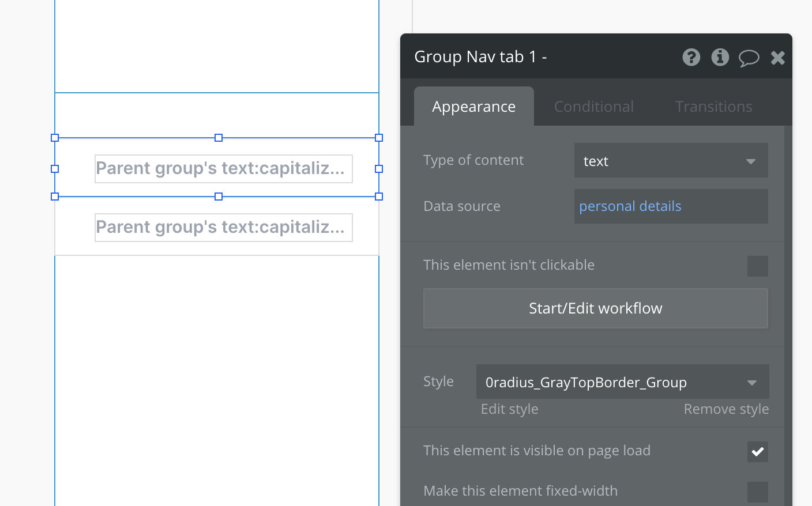Toggle This element isn't clickable checkbox
This screenshot has height=506, width=812.
click(758, 266)
